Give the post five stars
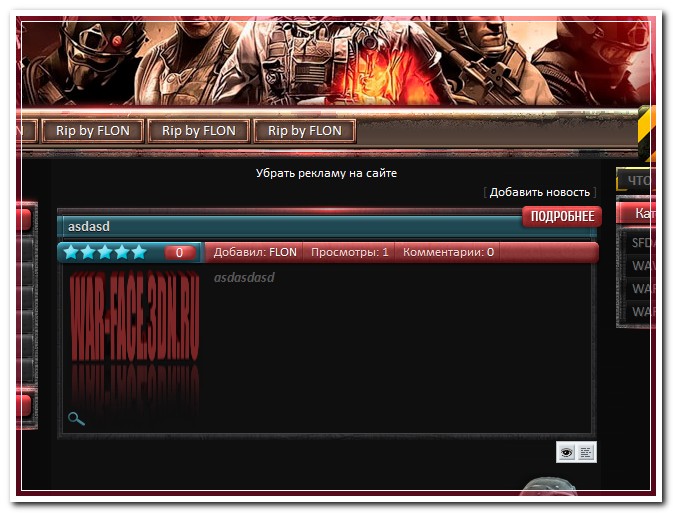This screenshot has height=513, width=673. (139, 252)
